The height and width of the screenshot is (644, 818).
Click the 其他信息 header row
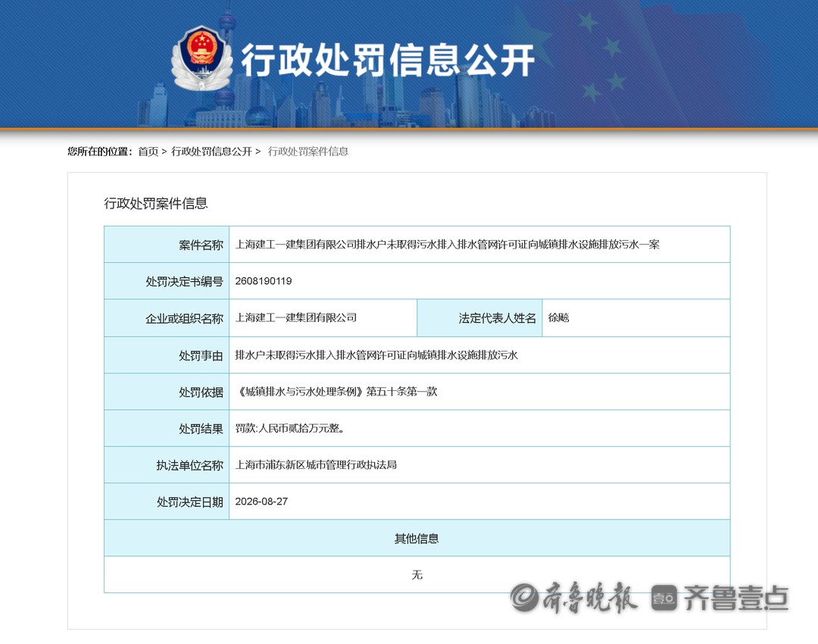click(x=417, y=538)
